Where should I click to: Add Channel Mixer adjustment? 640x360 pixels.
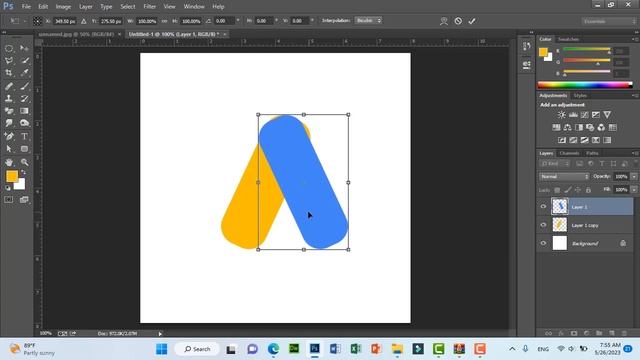601,127
